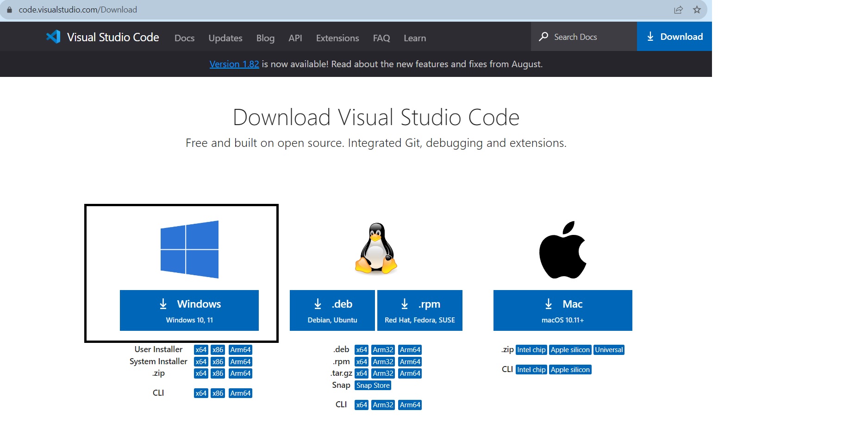Viewport: 868px width, 436px height.
Task: Download the Windows 10, 11 installer
Action: coord(189,310)
